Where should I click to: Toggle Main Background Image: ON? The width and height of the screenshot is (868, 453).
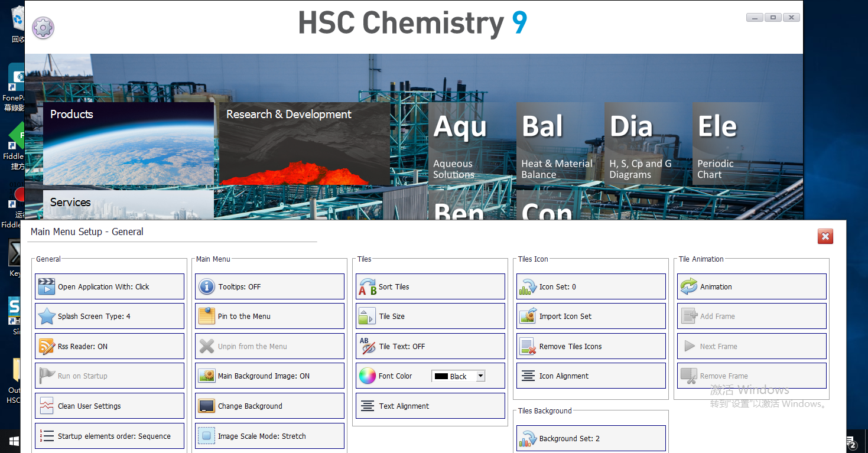269,376
